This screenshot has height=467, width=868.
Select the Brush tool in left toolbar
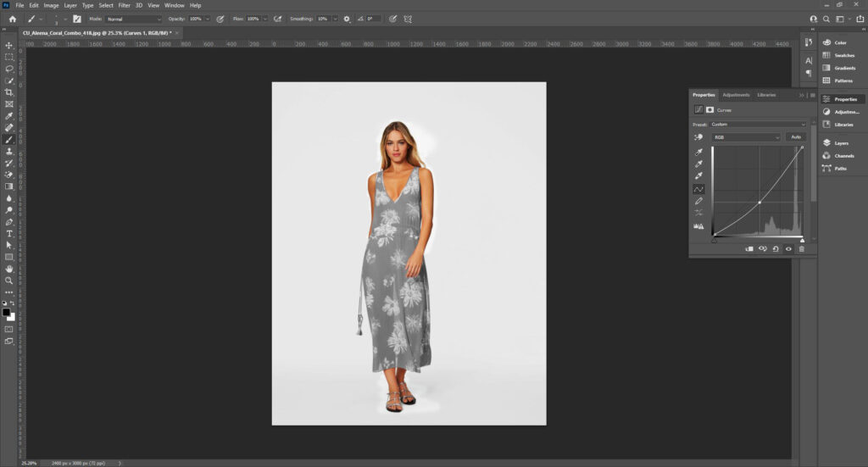[x=8, y=140]
